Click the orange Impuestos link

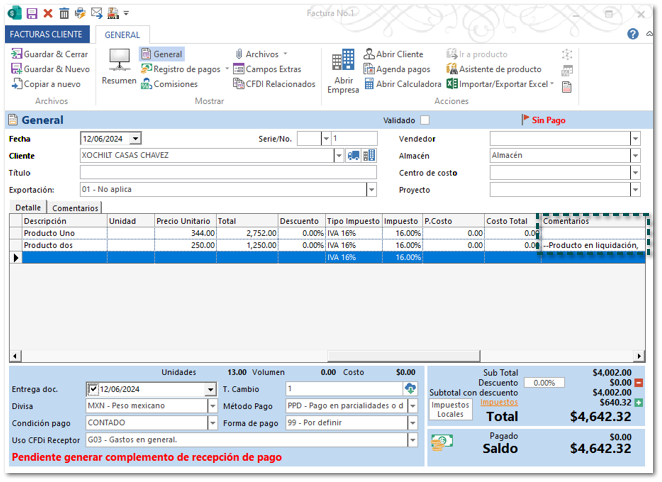point(499,402)
